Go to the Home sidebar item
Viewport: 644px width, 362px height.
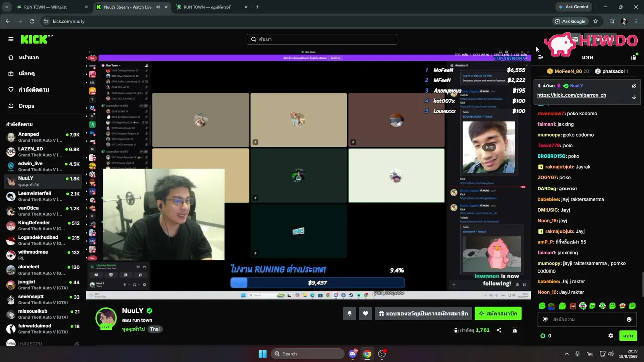(24, 57)
